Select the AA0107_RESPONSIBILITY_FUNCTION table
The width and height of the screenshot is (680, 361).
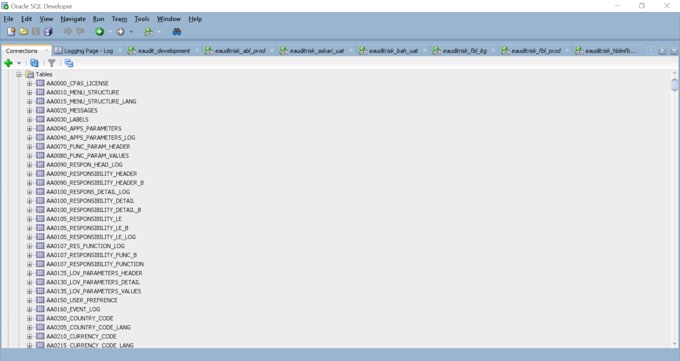[95, 264]
